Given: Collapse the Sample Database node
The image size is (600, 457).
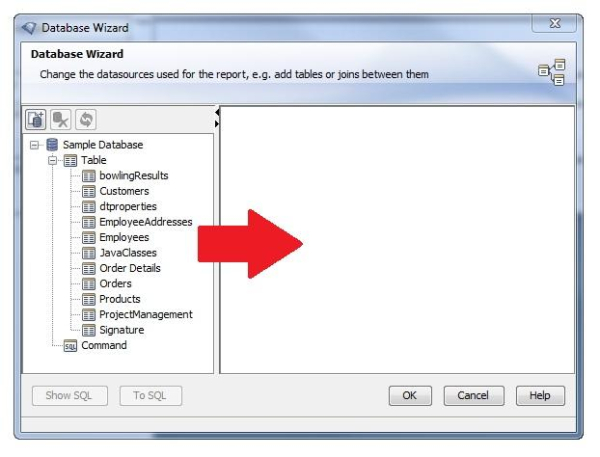Looking at the screenshot, I should click(35, 145).
